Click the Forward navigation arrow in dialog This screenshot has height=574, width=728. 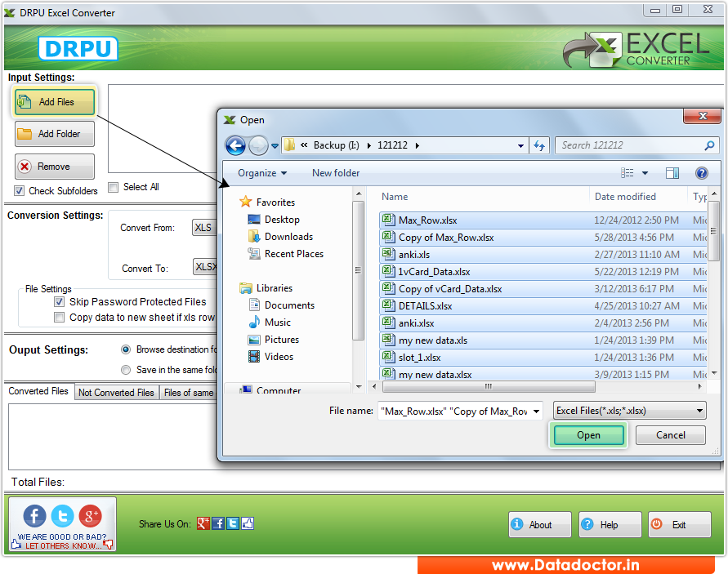tap(258, 145)
